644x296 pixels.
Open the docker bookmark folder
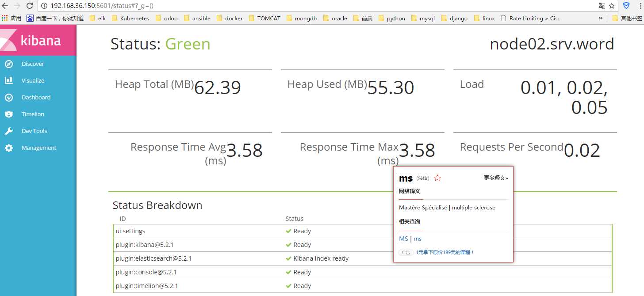pos(229,18)
